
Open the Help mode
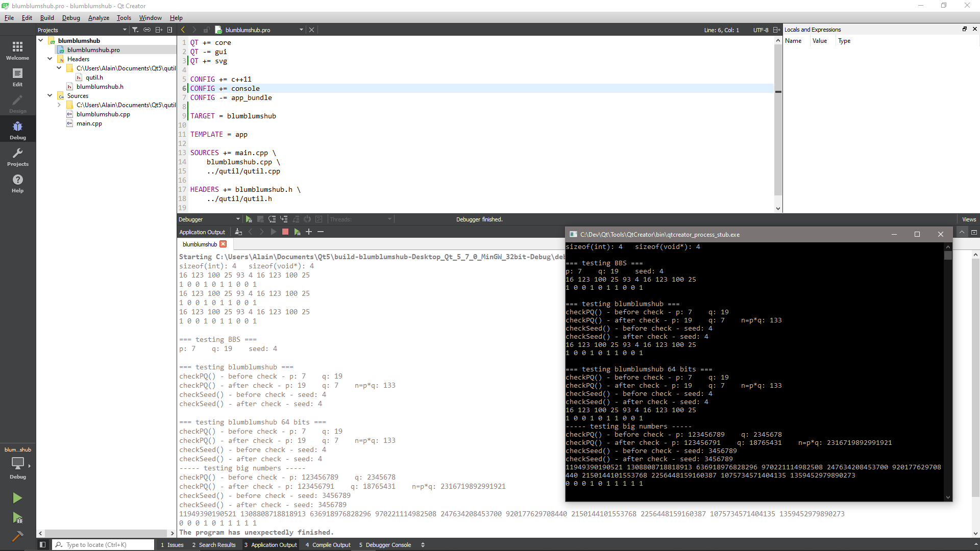pyautogui.click(x=17, y=183)
